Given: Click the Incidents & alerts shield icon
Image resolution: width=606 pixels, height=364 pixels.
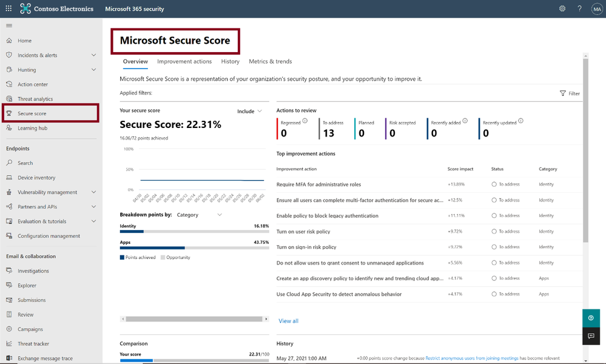Looking at the screenshot, I should coord(9,55).
